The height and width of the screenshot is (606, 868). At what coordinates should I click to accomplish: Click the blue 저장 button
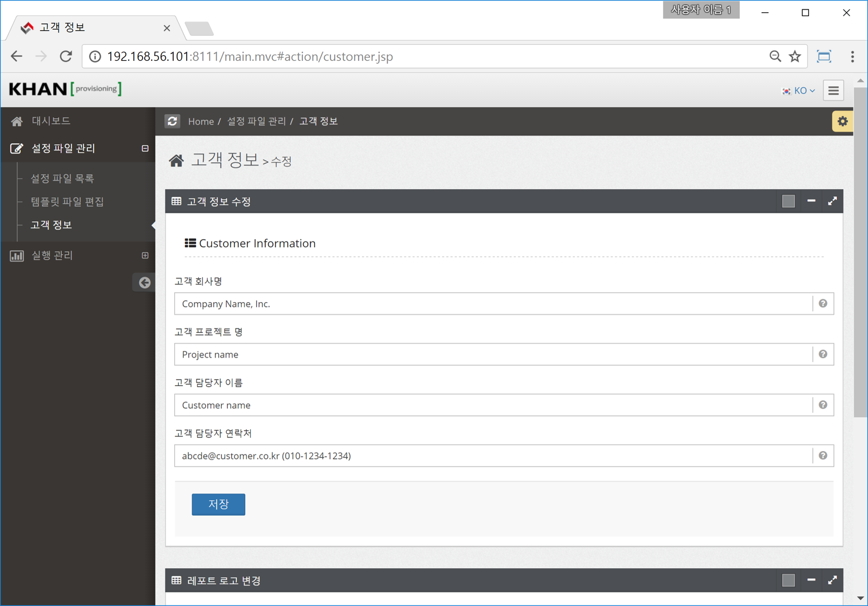point(218,504)
